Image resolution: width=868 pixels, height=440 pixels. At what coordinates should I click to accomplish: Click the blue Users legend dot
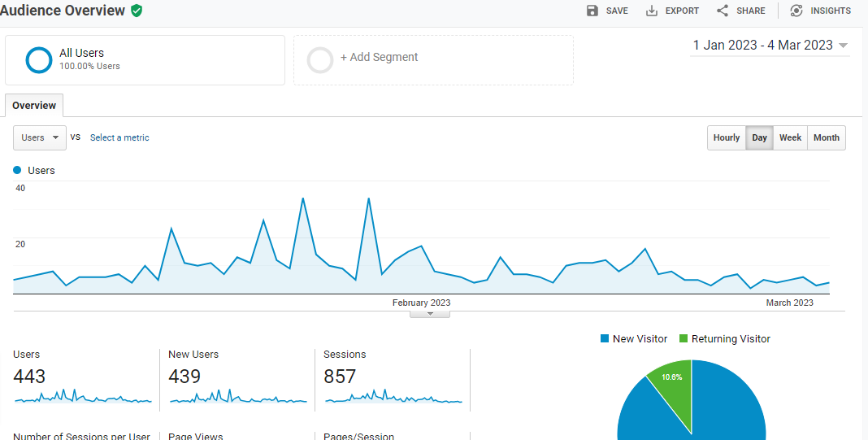17,170
